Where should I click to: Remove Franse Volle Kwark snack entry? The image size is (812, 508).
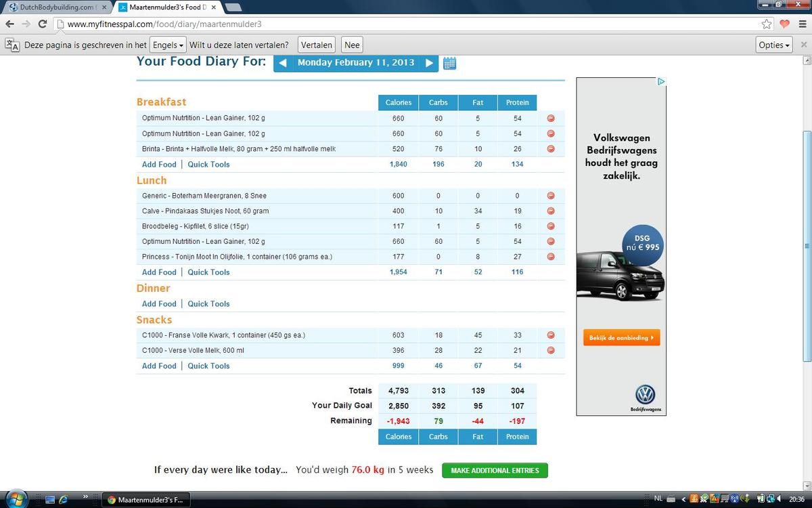[551, 335]
